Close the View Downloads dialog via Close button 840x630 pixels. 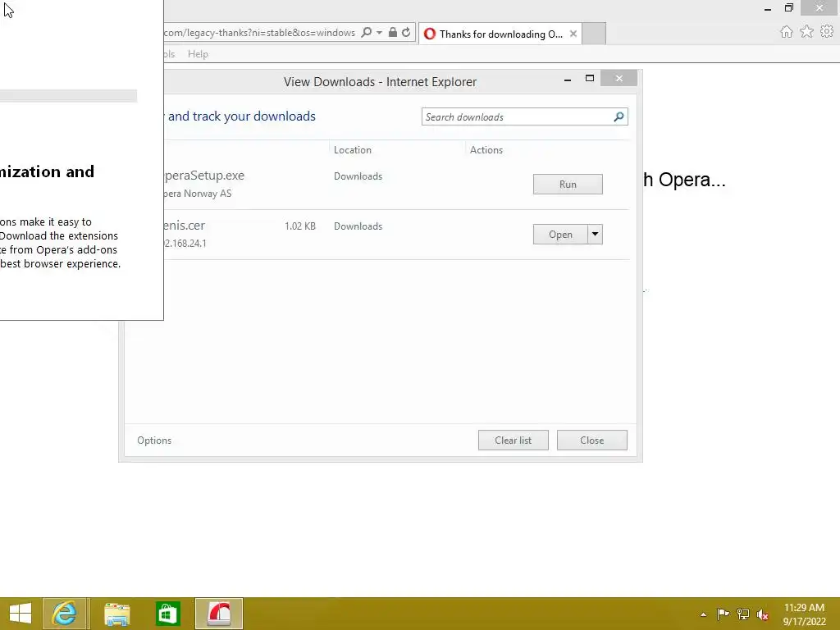click(x=592, y=441)
